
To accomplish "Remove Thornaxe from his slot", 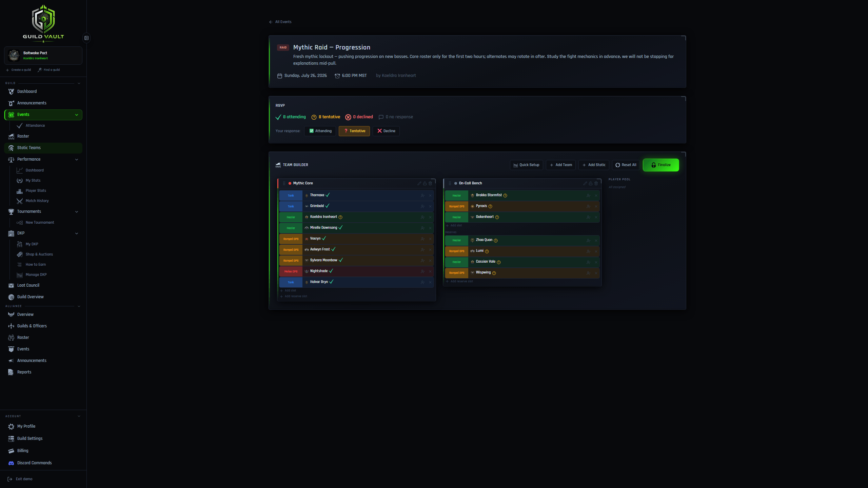I will point(430,196).
